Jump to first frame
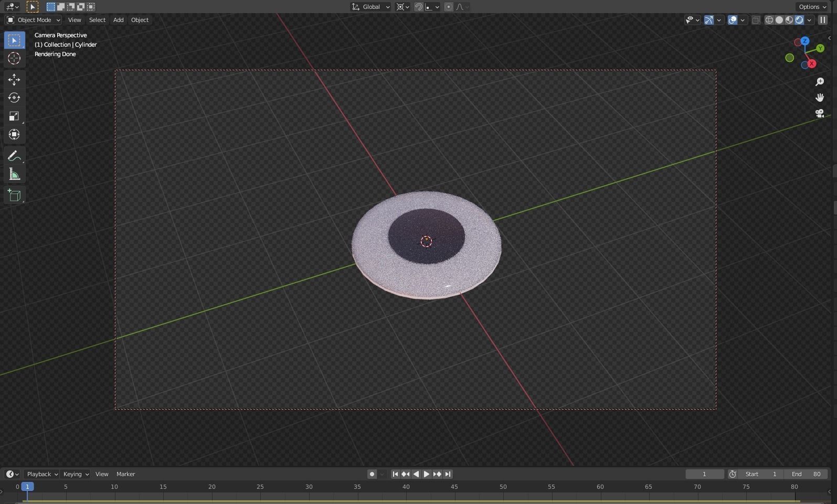 click(x=395, y=474)
